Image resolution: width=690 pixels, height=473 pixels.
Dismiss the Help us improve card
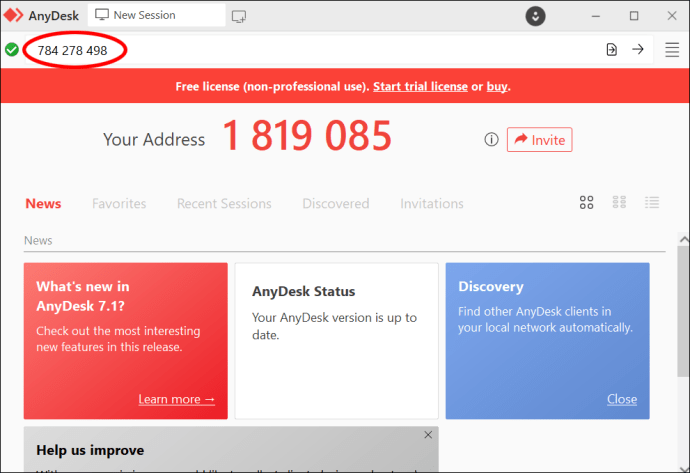[428, 435]
